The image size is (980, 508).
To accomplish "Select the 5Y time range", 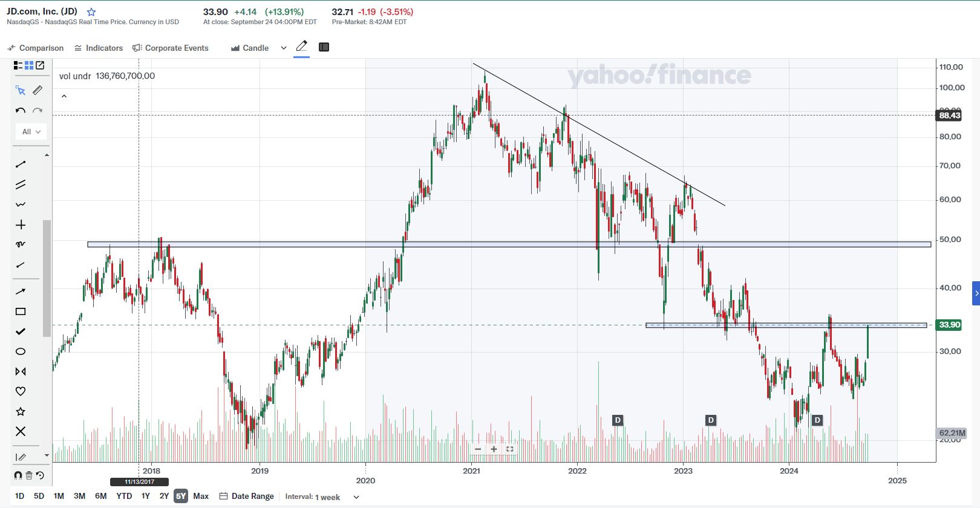I will 181,496.
